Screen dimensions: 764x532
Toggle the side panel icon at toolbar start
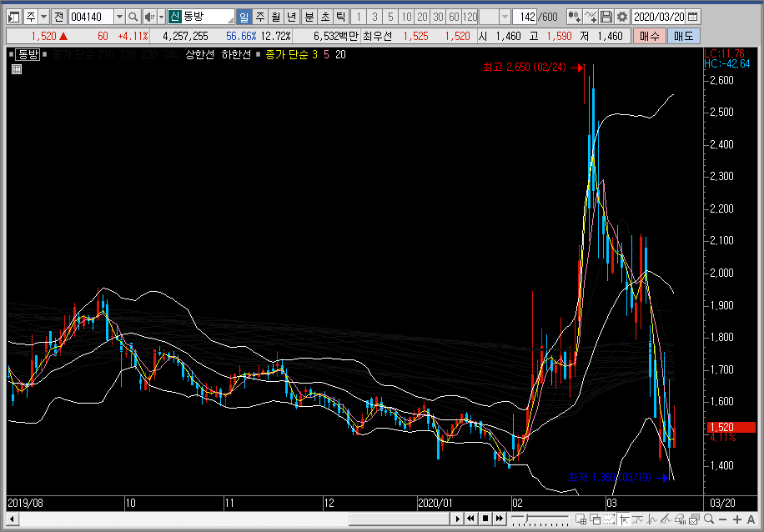pyautogui.click(x=13, y=17)
